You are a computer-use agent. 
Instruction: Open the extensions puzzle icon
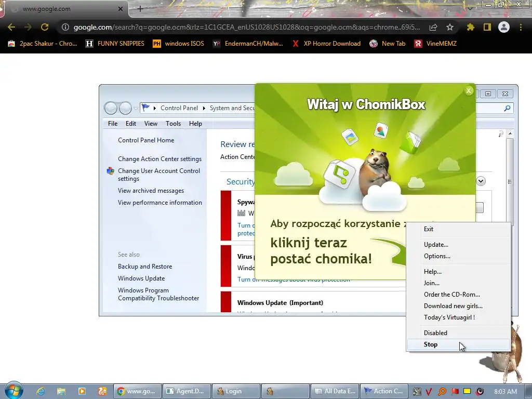tap(471, 27)
